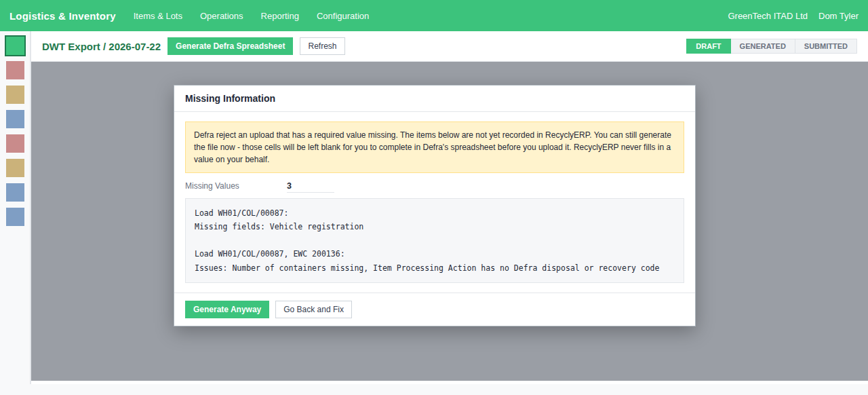Viewport: 868px width, 395px height.
Task: Open the Operations menu
Action: tap(222, 16)
